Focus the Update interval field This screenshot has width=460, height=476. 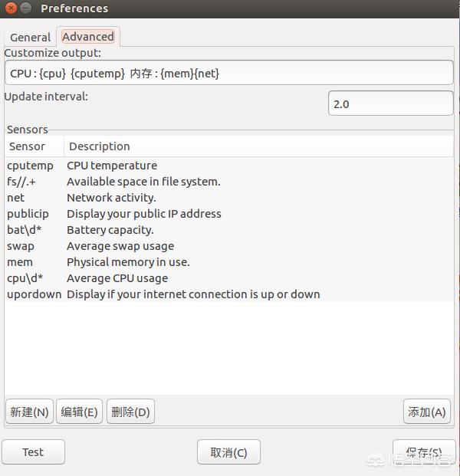390,103
